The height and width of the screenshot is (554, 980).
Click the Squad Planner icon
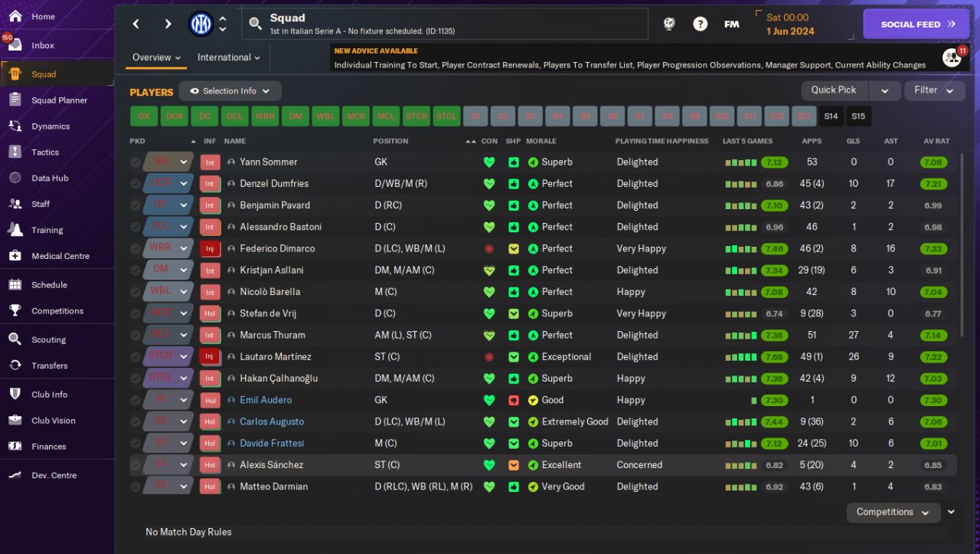point(15,100)
